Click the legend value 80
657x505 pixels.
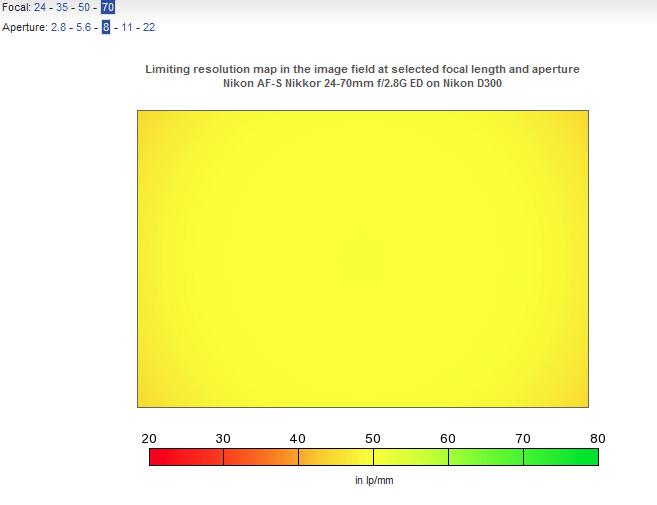598,438
